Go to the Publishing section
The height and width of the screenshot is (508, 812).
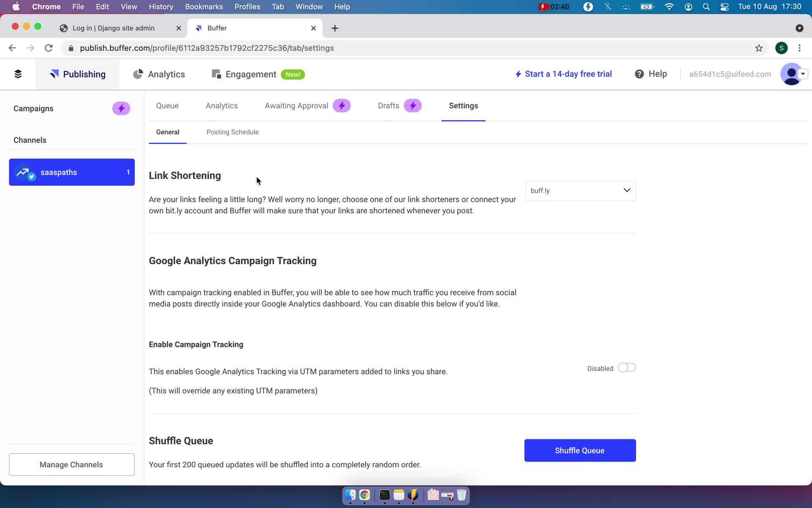point(77,74)
